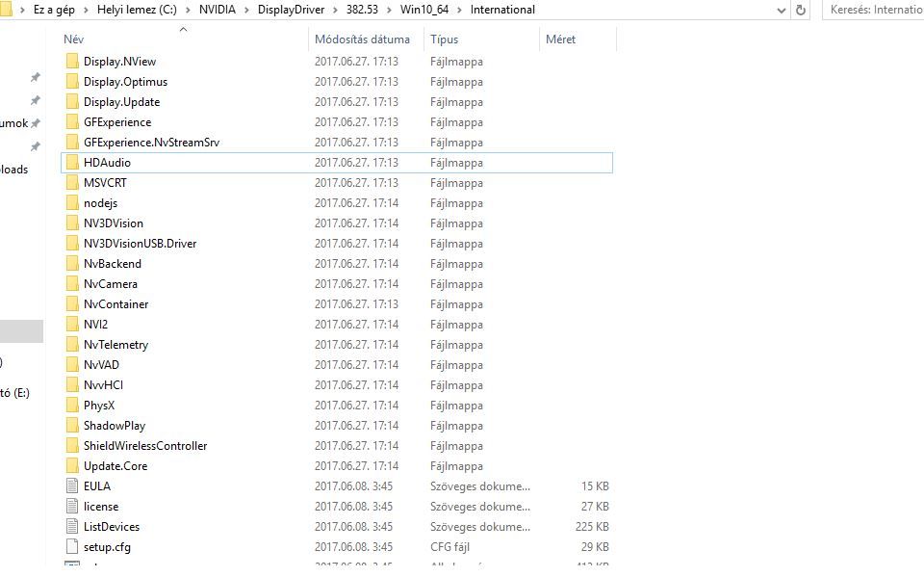Image resolution: width=924 pixels, height=577 pixels.
Task: Click the NV3DVision folder icon
Action: click(72, 223)
